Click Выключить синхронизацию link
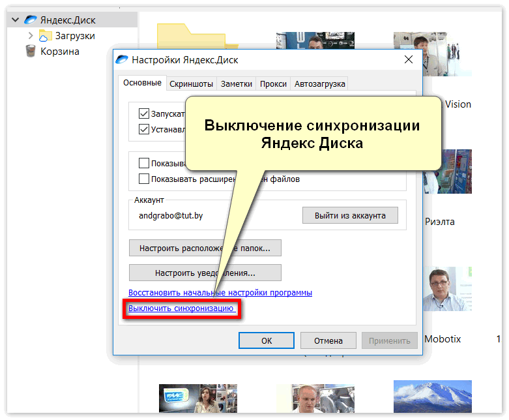The width and height of the screenshot is (509, 420). 181,308
